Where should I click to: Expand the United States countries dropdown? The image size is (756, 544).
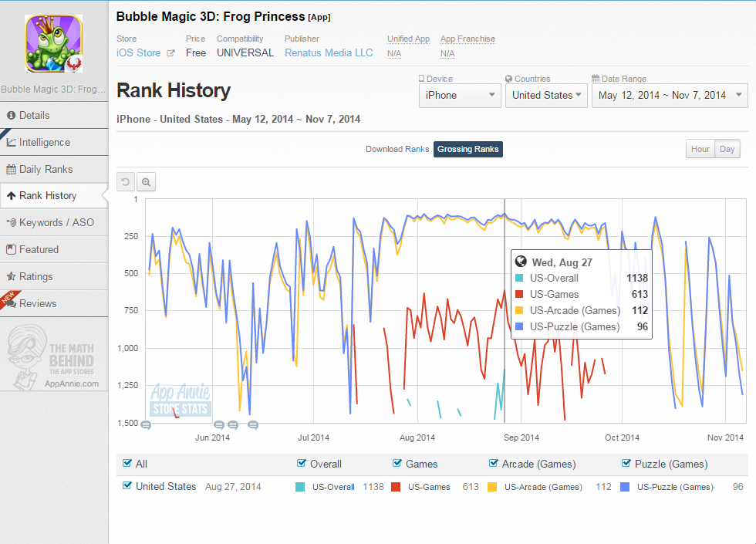546,96
